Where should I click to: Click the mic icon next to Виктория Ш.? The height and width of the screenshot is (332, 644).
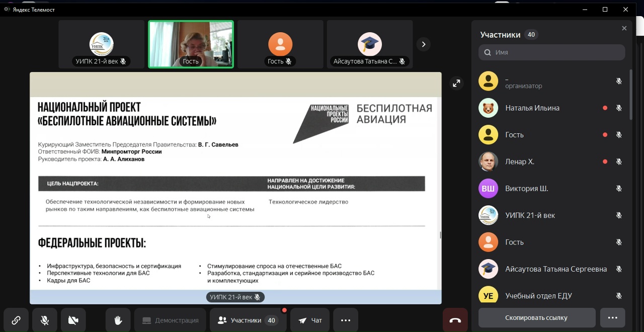click(619, 189)
